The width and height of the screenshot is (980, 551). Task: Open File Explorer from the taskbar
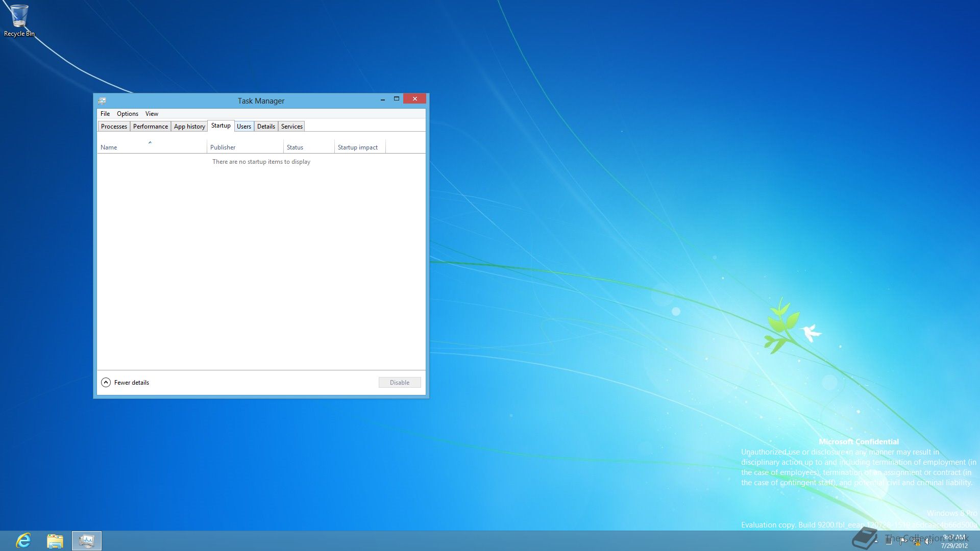[x=55, y=540]
